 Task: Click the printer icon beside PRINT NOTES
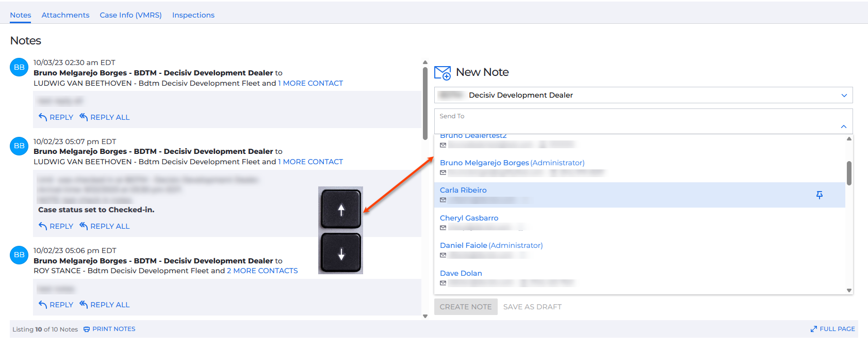pos(87,329)
